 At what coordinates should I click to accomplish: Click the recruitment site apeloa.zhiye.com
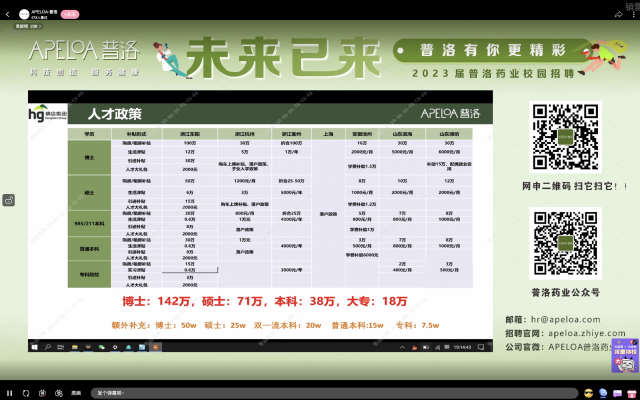click(587, 333)
